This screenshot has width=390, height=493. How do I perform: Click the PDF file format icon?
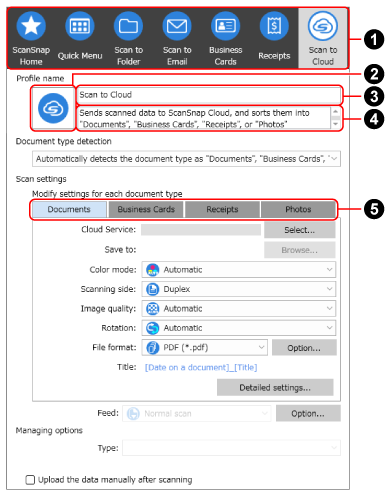[153, 348]
